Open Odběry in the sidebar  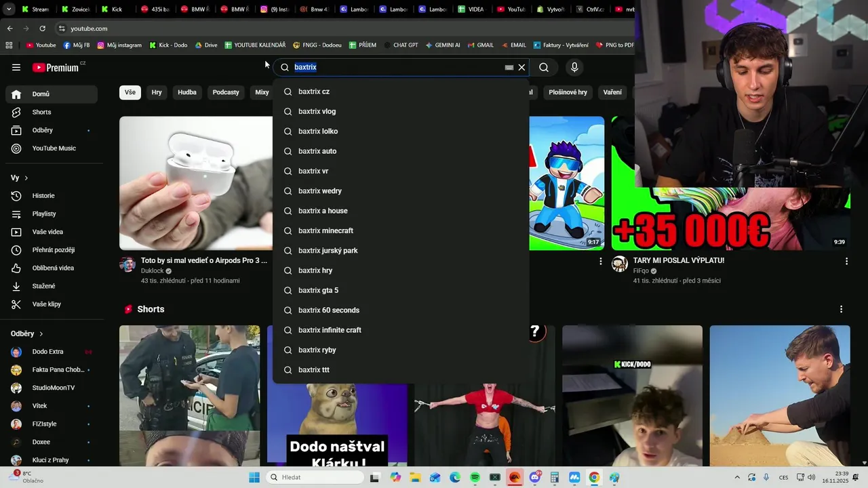click(52, 130)
